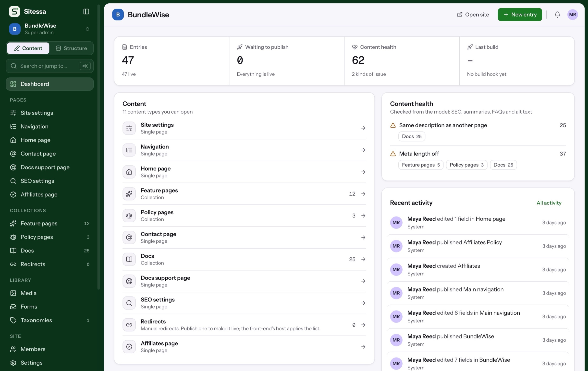Click the sidebar vertical scrollbar

coord(99,147)
